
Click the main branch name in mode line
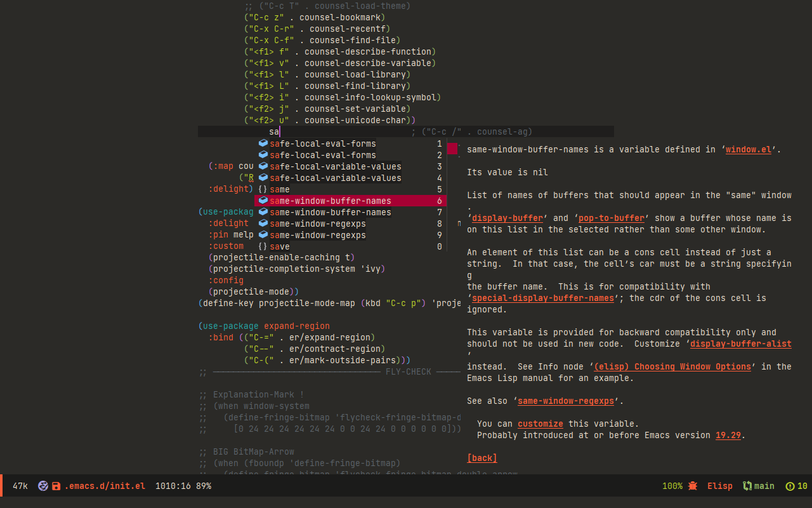tap(764, 486)
